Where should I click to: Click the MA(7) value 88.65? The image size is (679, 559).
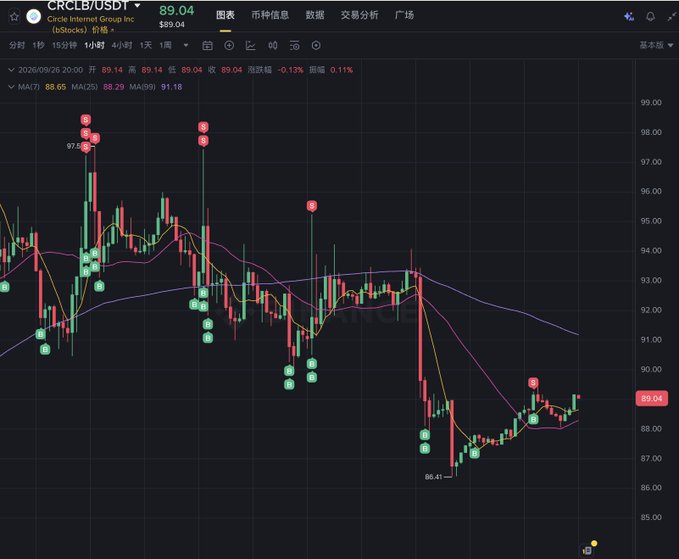coord(55,87)
